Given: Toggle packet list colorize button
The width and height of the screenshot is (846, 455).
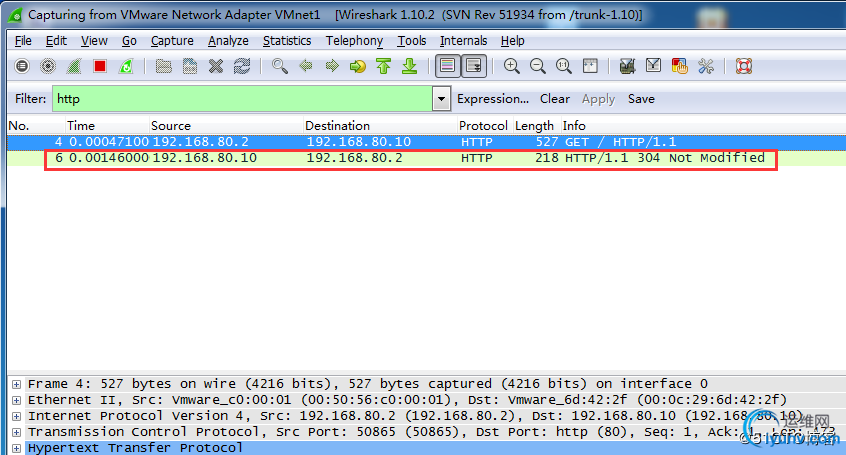Looking at the screenshot, I should coord(447,66).
